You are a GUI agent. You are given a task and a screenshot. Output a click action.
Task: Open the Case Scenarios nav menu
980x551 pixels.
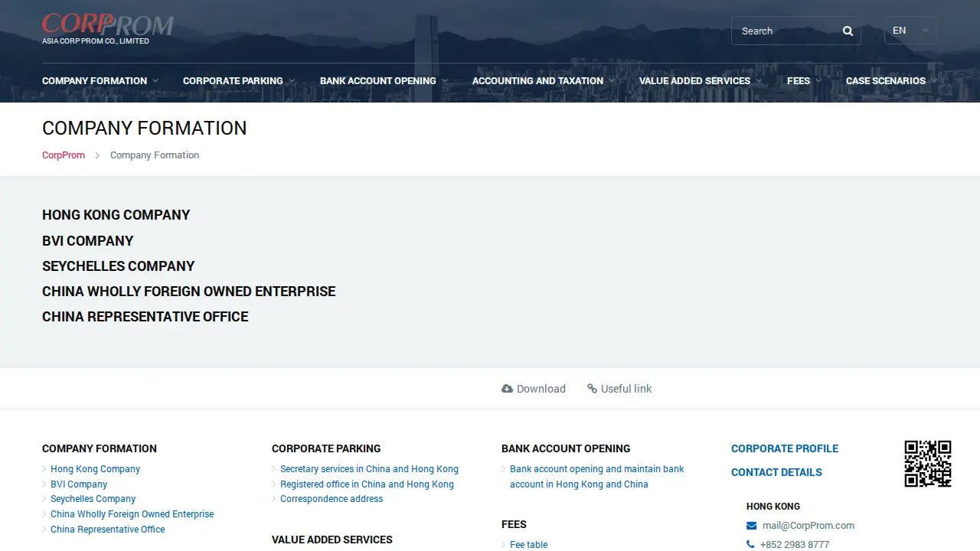tap(891, 81)
